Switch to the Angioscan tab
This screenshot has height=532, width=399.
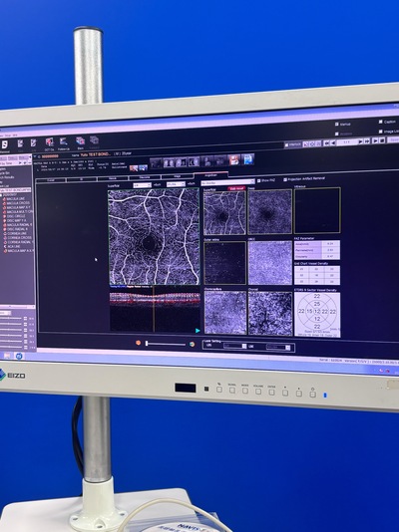(210, 175)
